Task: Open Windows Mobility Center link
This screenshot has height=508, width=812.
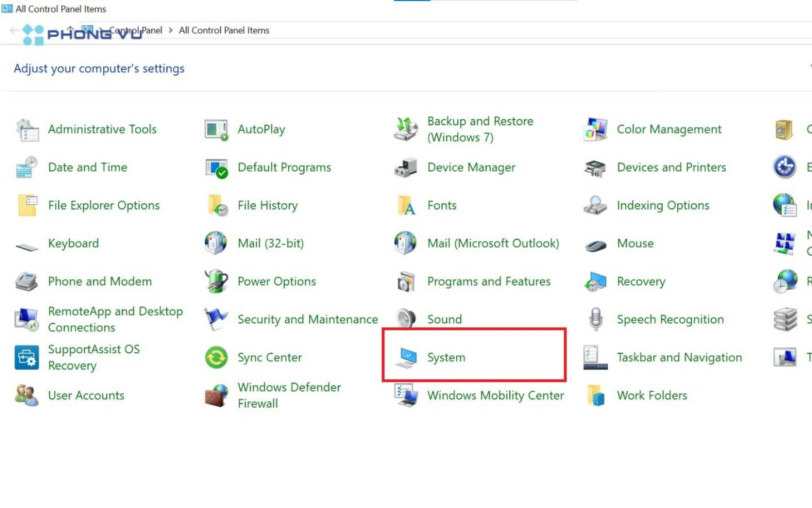Action: 495,395
